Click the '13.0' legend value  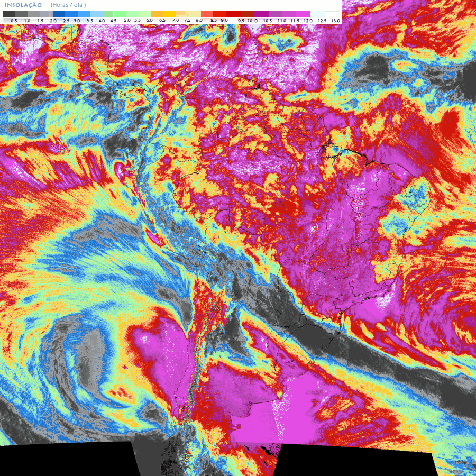(335, 21)
